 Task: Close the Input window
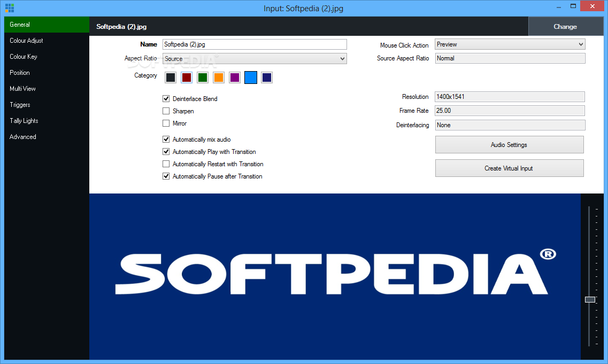point(592,6)
